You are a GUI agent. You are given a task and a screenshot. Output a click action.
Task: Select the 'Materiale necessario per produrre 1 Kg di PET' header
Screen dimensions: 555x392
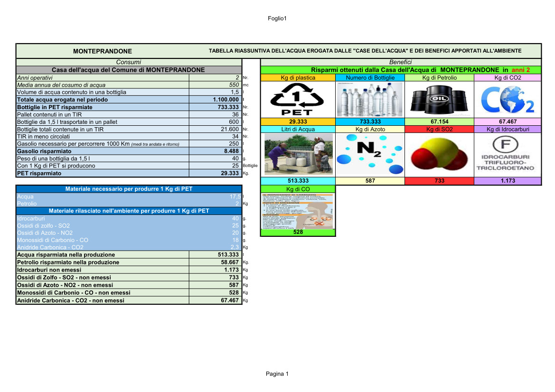[129, 189]
